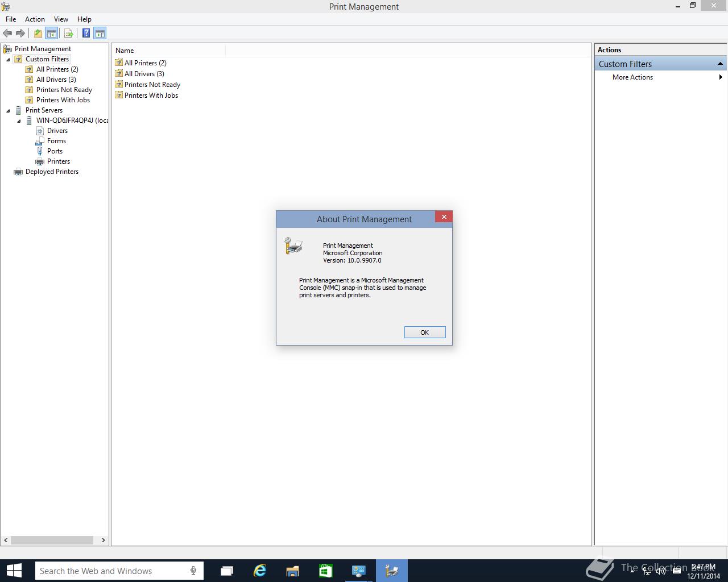Click the microphone icon in search box
The width and height of the screenshot is (728, 582).
(193, 571)
